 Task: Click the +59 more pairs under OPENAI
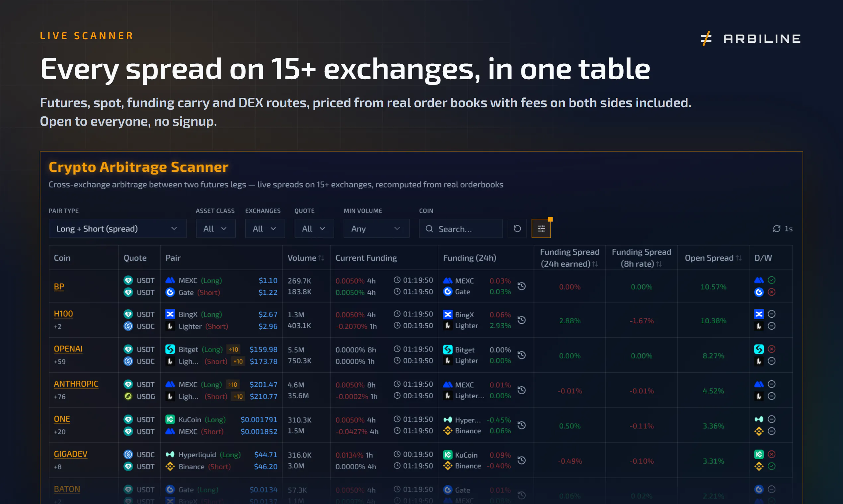point(59,361)
